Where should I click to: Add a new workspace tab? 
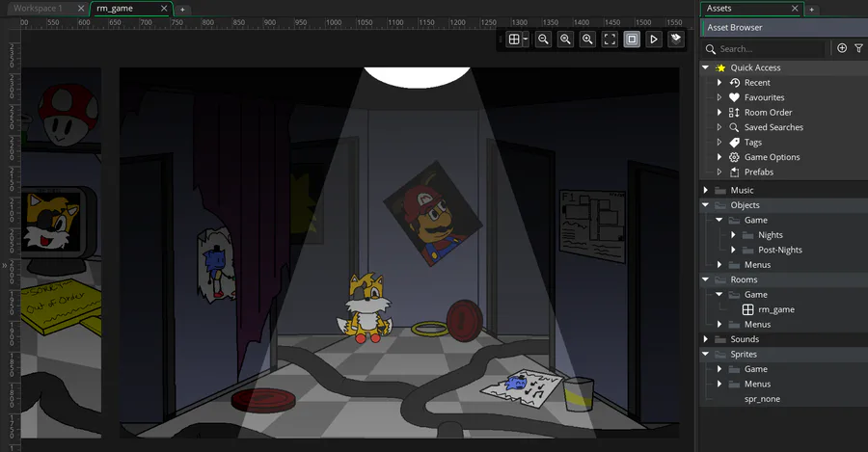182,10
